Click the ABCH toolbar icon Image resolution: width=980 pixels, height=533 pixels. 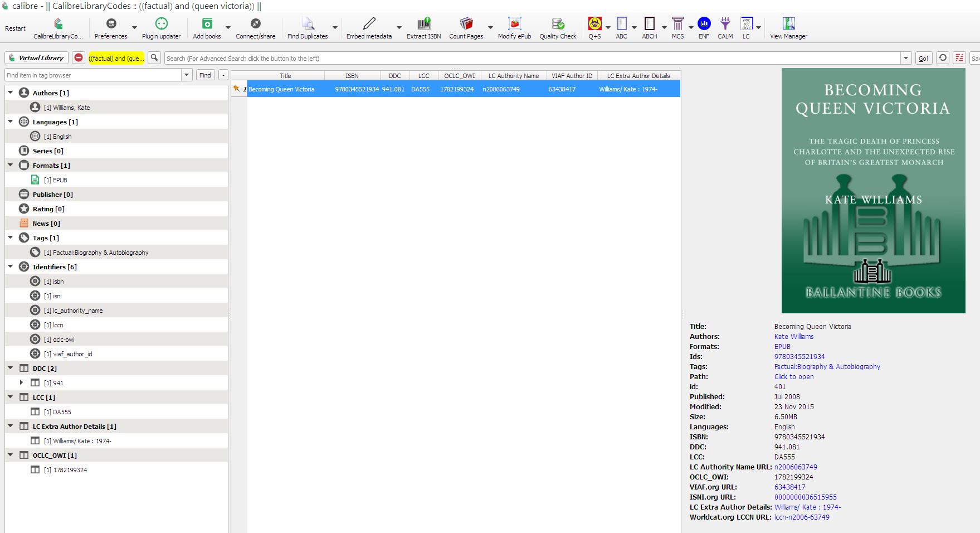click(650, 24)
